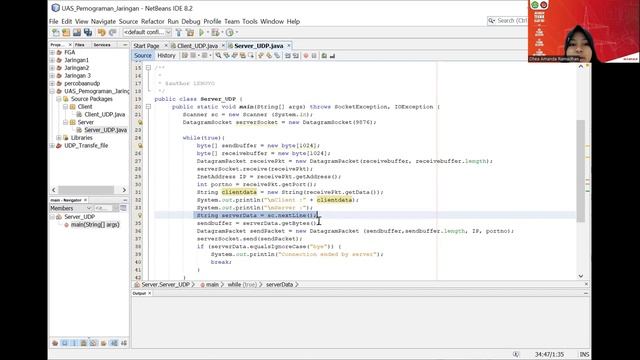Image resolution: width=640 pixels, height=360 pixels.
Task: Collapse the Source Packages node
Action: pyautogui.click(x=59, y=99)
